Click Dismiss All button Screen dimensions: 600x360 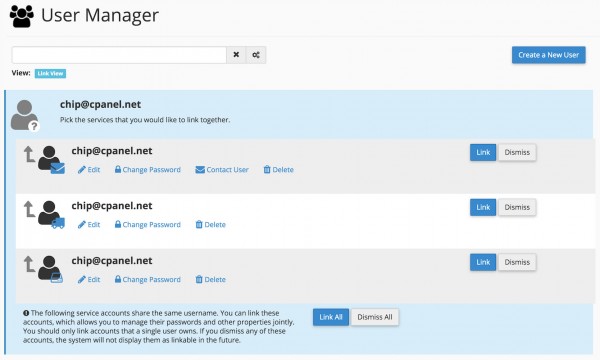(x=375, y=317)
